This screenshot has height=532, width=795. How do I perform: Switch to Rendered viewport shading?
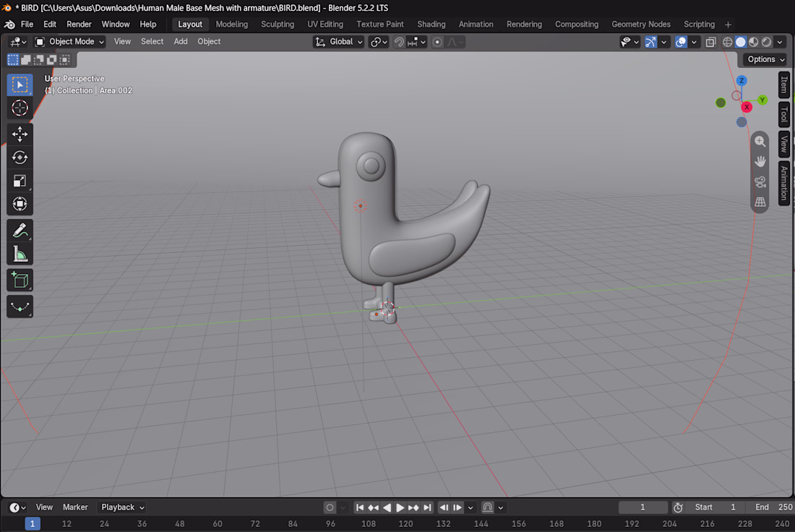pyautogui.click(x=767, y=42)
